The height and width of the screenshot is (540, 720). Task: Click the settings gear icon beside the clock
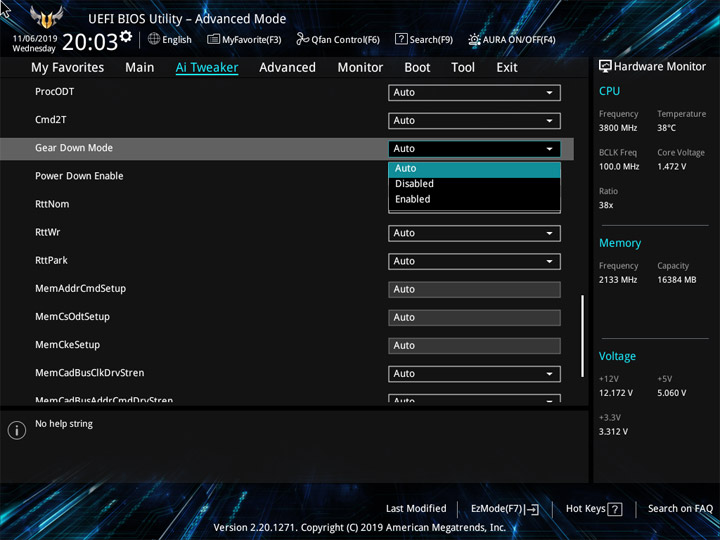[x=126, y=36]
